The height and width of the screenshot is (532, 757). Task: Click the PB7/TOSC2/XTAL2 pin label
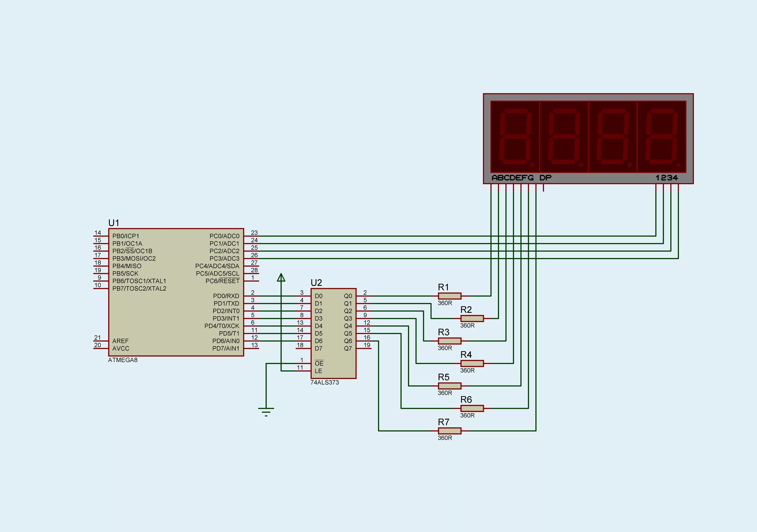(x=139, y=288)
